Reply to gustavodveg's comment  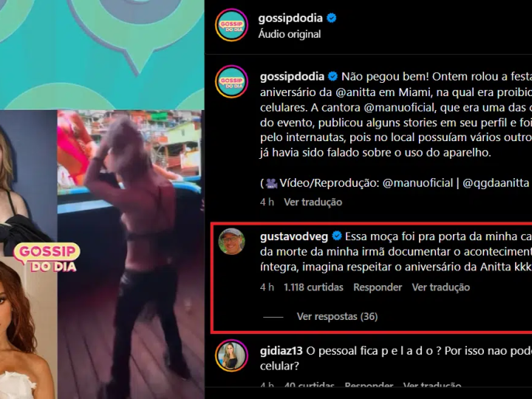coord(378,287)
